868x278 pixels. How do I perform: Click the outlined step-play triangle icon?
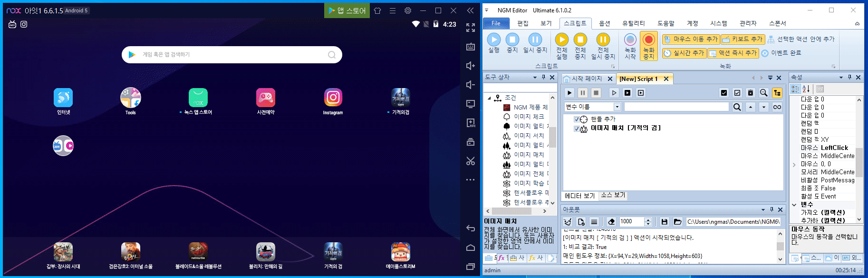[614, 93]
